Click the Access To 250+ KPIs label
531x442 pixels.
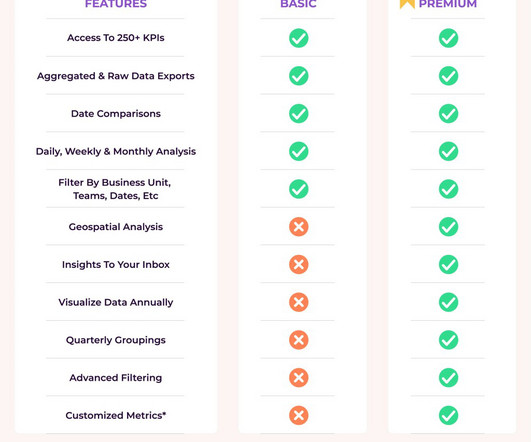pos(116,38)
